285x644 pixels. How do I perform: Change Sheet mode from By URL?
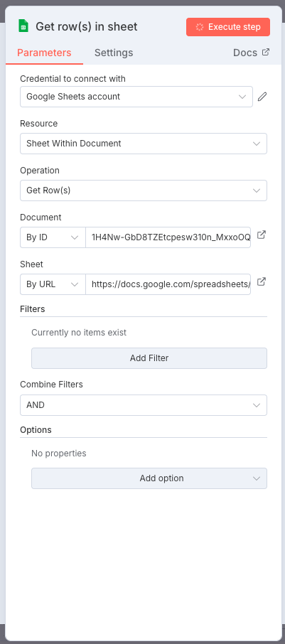click(x=53, y=284)
